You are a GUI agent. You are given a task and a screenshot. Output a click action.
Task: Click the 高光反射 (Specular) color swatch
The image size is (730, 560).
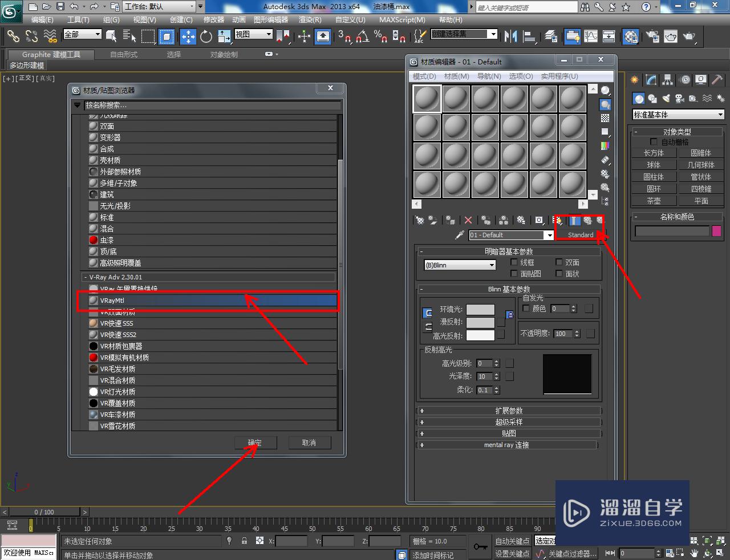coord(481,335)
